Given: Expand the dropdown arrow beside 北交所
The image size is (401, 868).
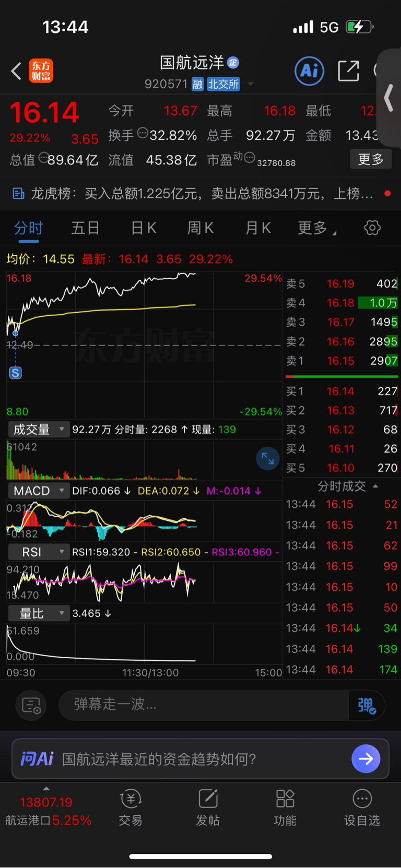Looking at the screenshot, I should [x=251, y=84].
